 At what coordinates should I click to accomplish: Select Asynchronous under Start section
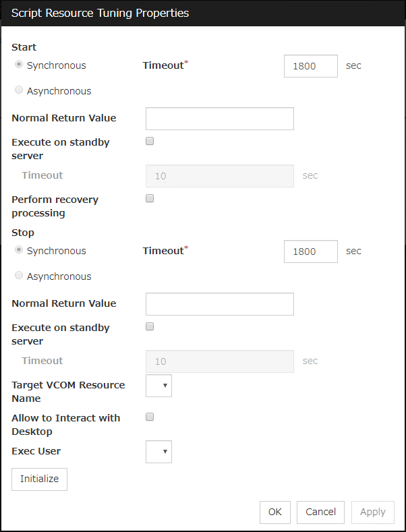click(19, 90)
